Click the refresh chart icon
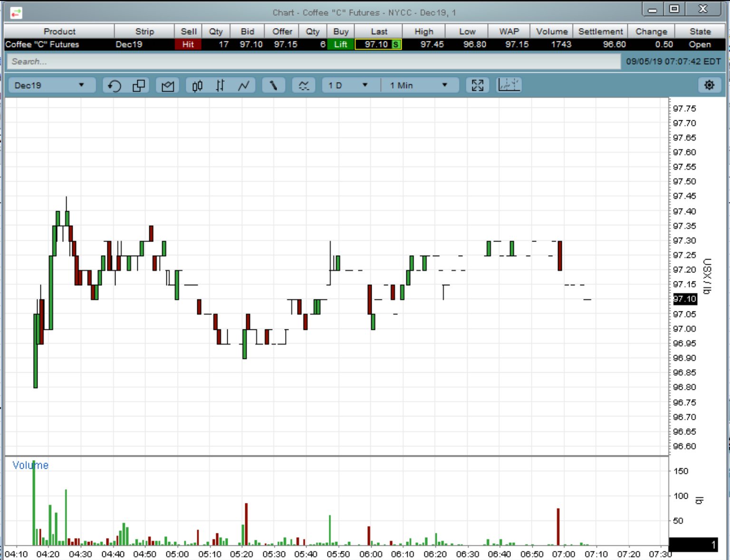Viewport: 730px width, 560px height. 114,86
